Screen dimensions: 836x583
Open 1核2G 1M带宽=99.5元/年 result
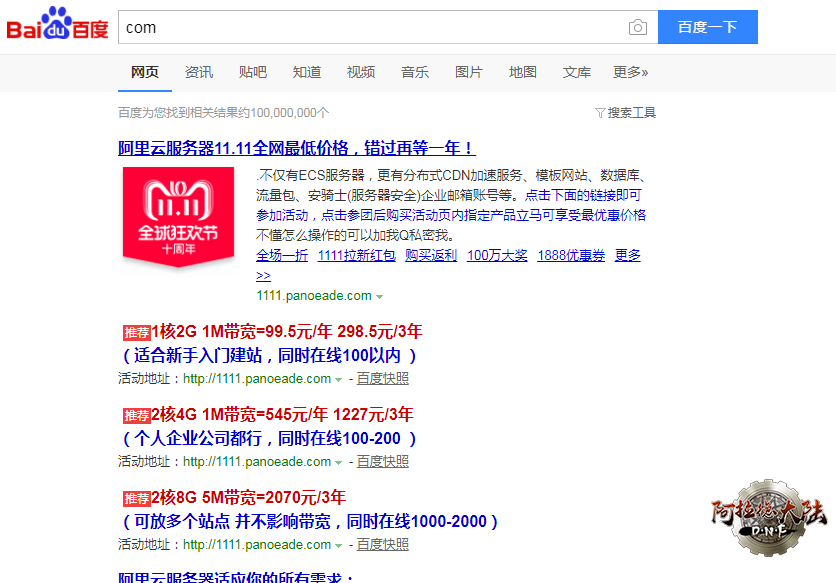pyautogui.click(x=287, y=332)
